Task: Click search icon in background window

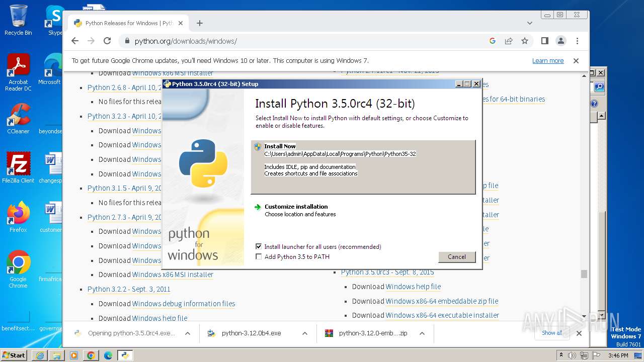Action: pos(599,87)
